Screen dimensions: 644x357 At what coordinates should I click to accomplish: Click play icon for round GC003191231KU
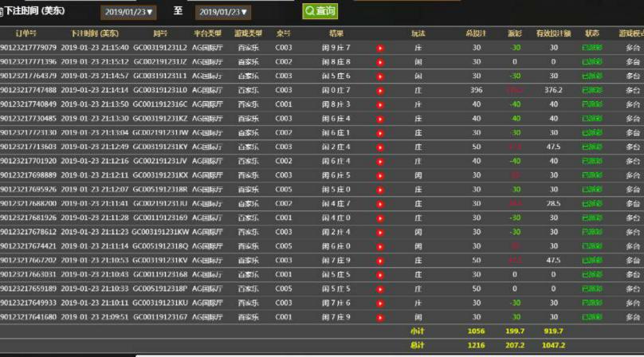point(380,303)
